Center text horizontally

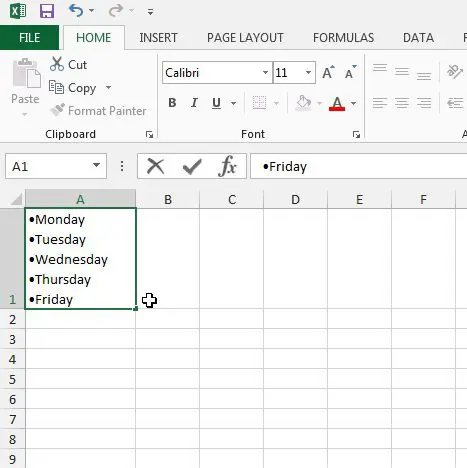pos(402,103)
